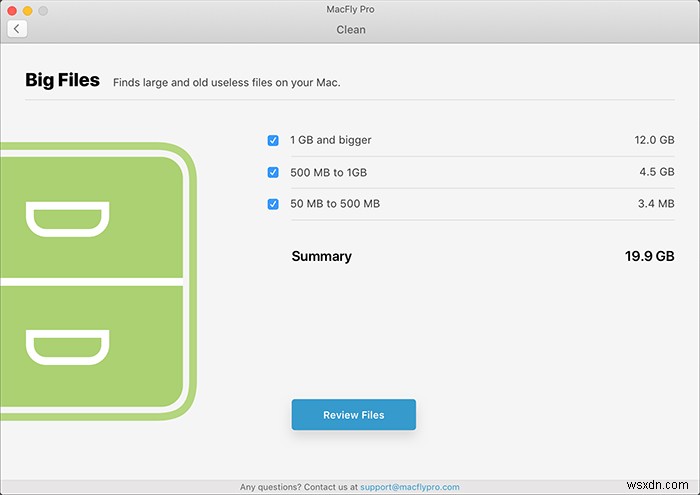Go back using the chevron button
The width and height of the screenshot is (700, 495).
17,29
